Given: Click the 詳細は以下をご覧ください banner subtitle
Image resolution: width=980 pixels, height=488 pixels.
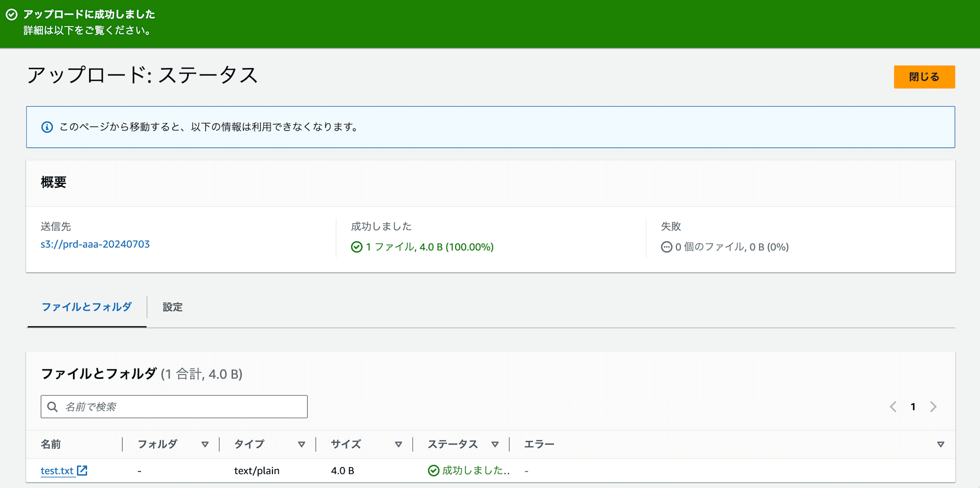Looking at the screenshot, I should coord(88,30).
